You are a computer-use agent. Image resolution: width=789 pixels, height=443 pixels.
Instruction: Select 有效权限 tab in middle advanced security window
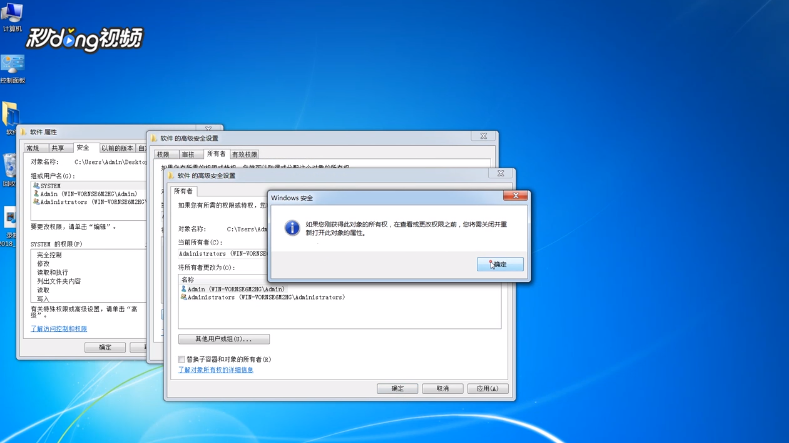coord(245,155)
